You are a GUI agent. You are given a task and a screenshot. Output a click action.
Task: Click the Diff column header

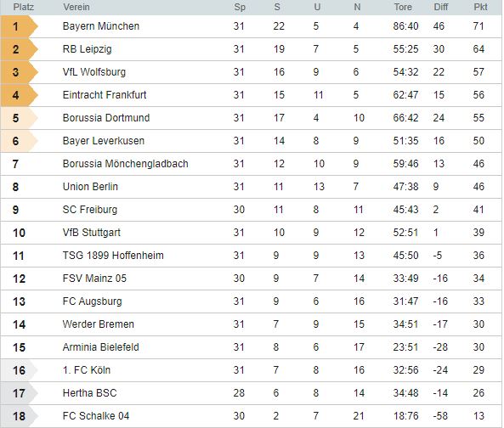(440, 7)
